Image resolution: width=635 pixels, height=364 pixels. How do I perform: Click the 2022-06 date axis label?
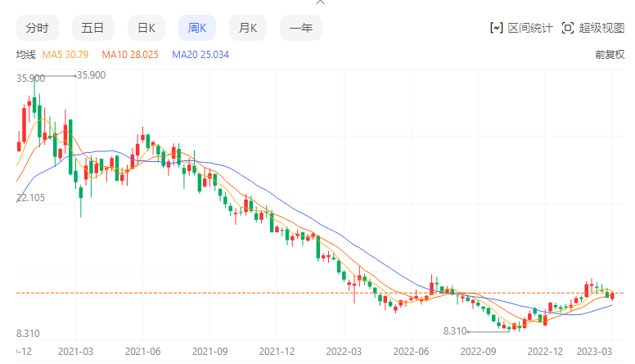point(411,352)
